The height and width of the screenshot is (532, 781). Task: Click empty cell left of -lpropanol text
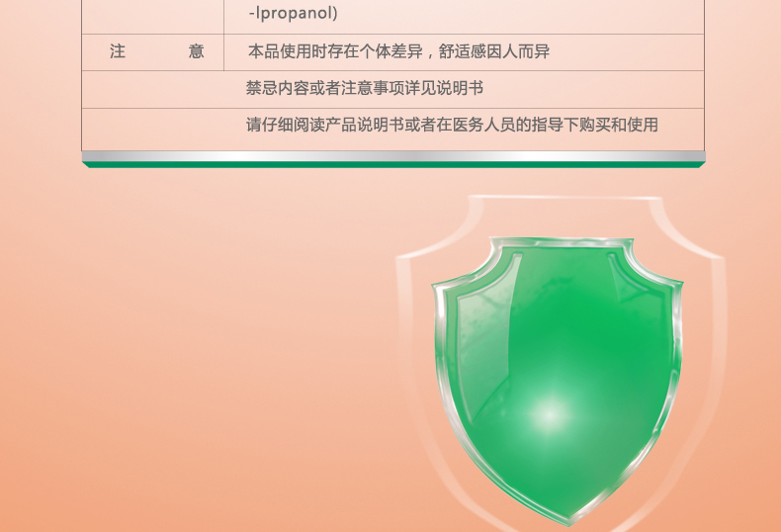pos(153,17)
